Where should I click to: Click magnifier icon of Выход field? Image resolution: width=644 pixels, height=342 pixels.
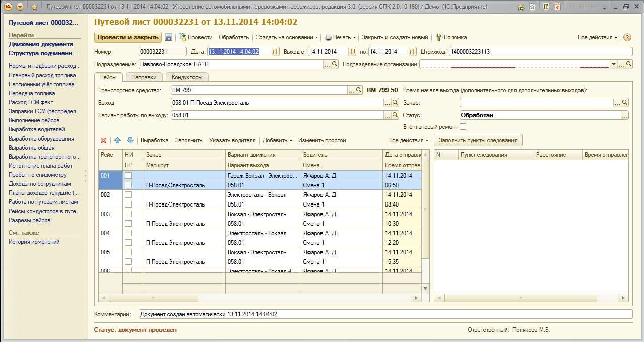[x=396, y=103]
